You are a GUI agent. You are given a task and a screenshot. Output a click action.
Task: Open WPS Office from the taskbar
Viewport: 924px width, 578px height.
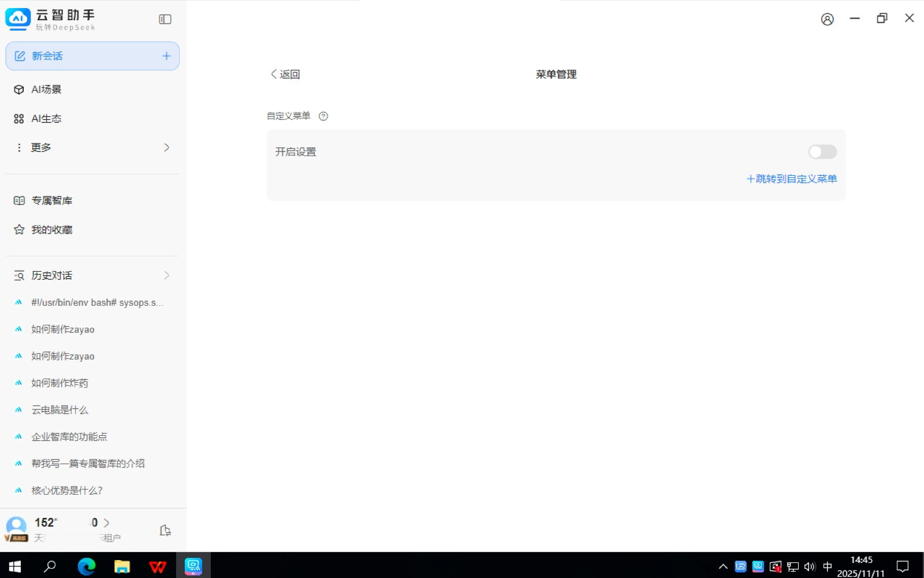(157, 566)
